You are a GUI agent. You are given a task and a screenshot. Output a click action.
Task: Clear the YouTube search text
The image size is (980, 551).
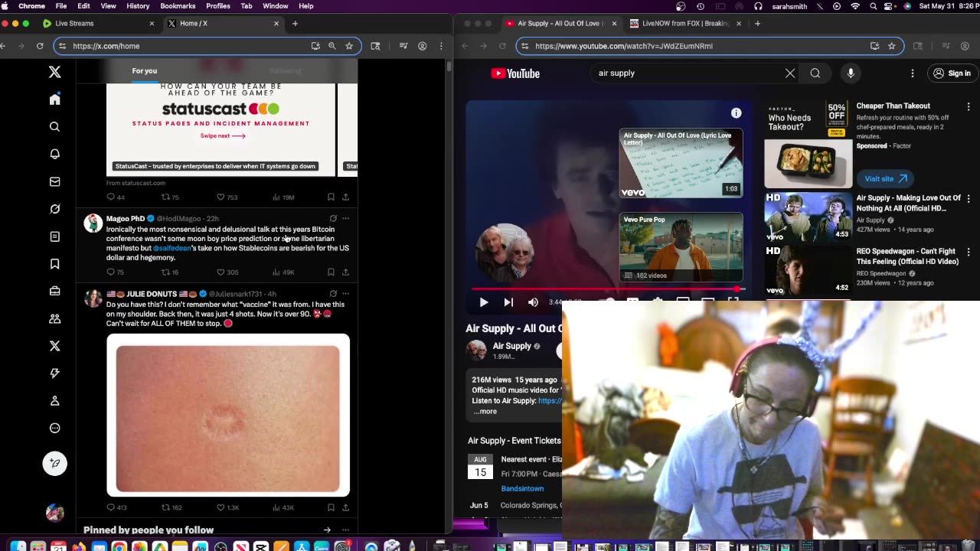790,73
